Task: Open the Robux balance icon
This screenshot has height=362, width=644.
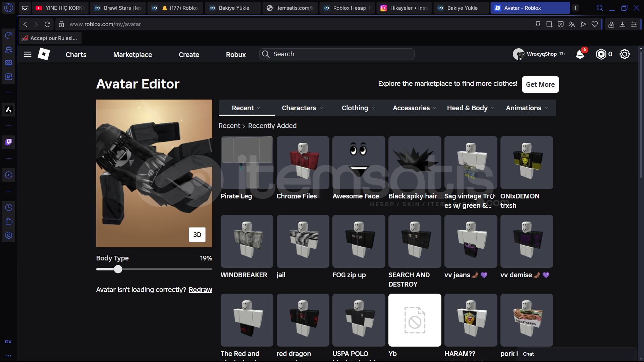Action: click(601, 54)
